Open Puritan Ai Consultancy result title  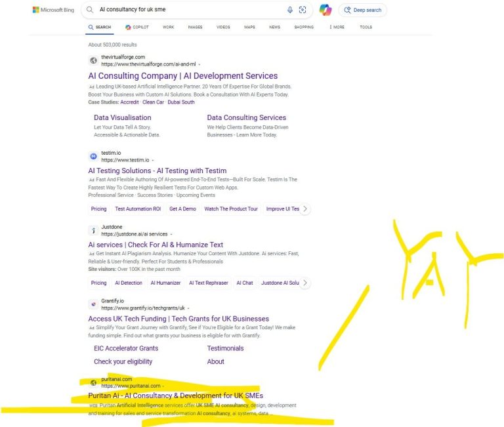(176, 396)
